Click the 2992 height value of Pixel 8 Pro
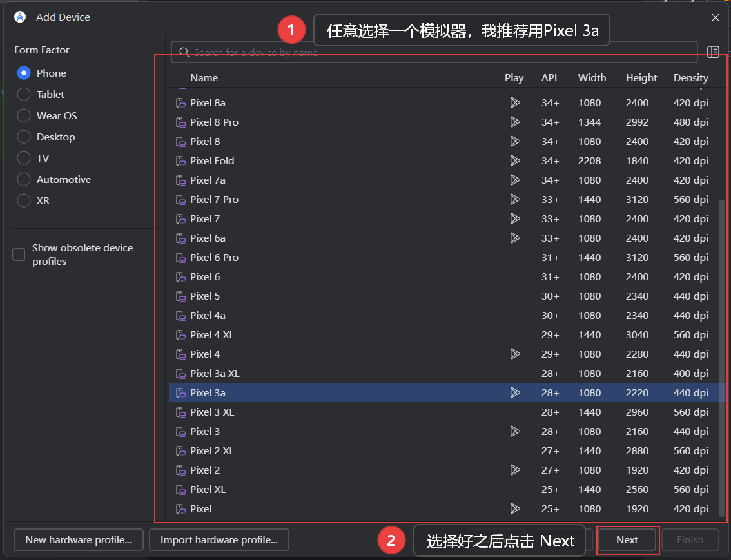The width and height of the screenshot is (731, 560). tap(637, 122)
